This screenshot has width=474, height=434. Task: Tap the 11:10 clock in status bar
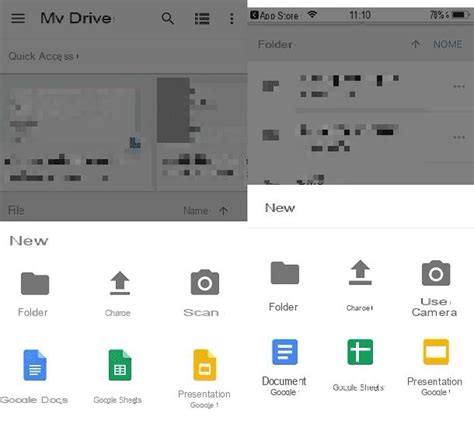[360, 15]
